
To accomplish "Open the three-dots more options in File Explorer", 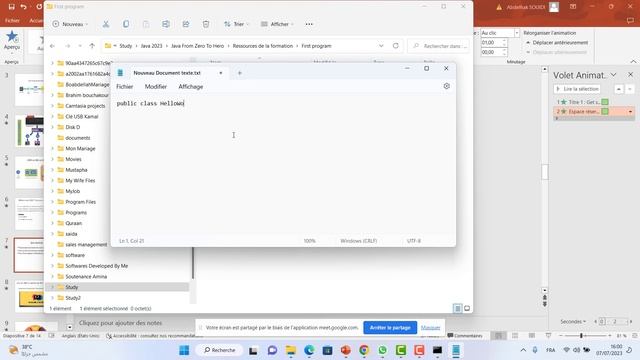I will pos(309,24).
